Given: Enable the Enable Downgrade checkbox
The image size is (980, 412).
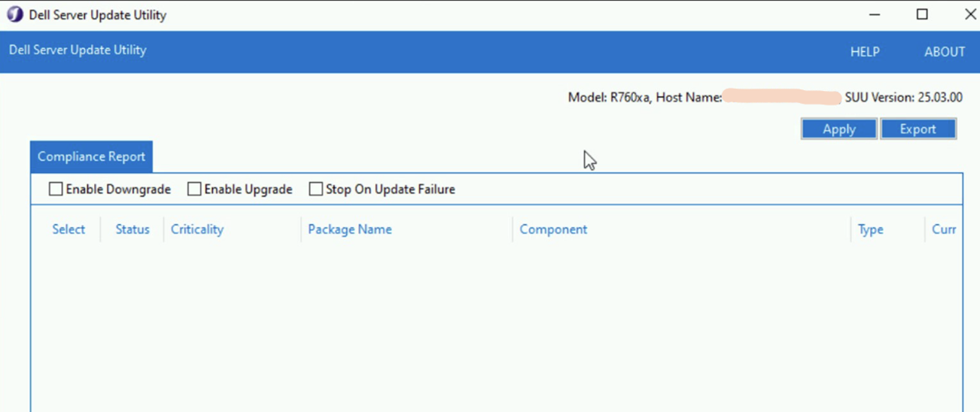Looking at the screenshot, I should (56, 189).
